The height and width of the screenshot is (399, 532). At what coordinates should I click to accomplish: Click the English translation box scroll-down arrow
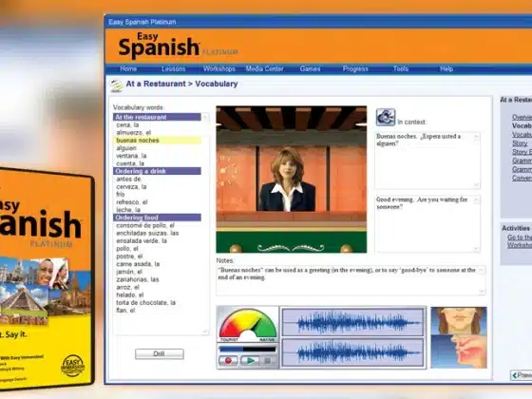pos(476,249)
